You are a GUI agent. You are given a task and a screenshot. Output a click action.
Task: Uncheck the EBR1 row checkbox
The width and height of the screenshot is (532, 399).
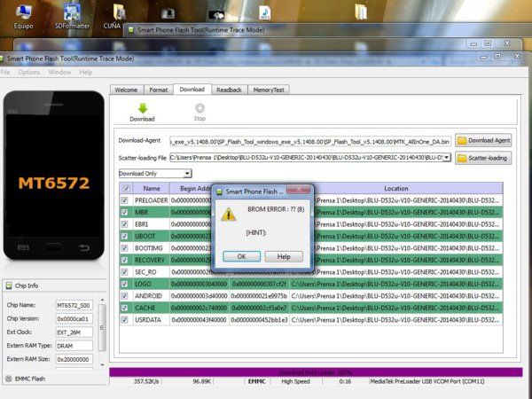[124, 224]
